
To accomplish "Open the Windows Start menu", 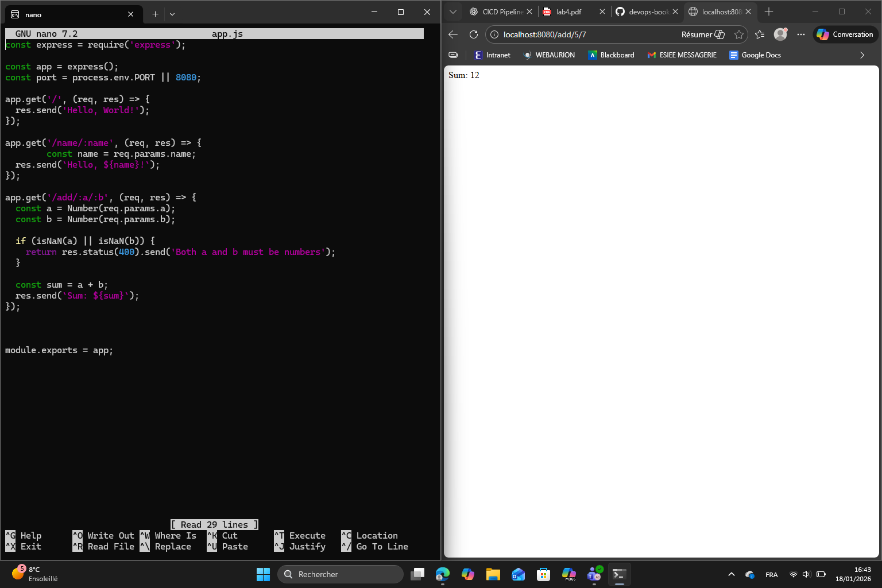I will tap(263, 574).
